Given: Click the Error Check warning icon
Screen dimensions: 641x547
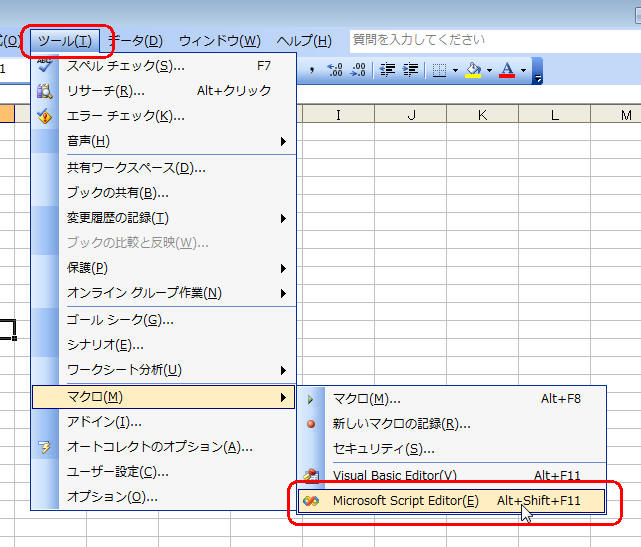Looking at the screenshot, I should (45, 116).
